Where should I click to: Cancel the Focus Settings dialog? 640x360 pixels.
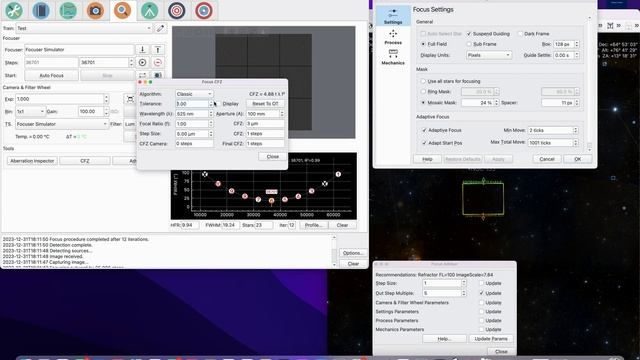click(547, 159)
